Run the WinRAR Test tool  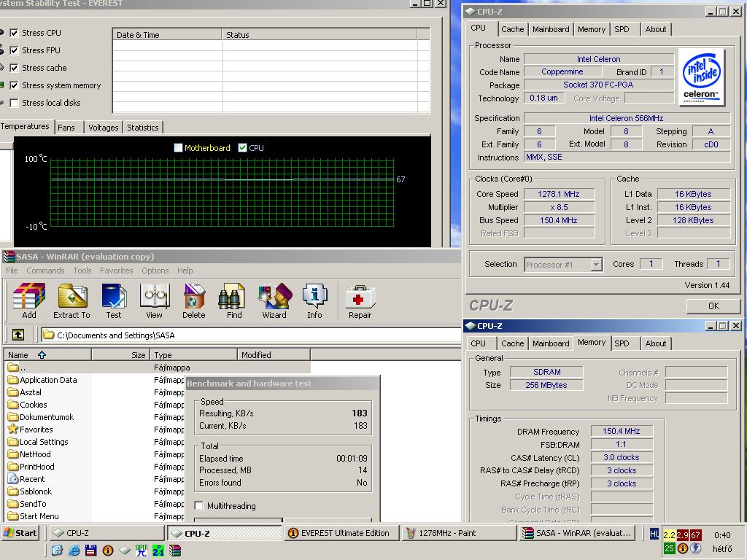113,300
